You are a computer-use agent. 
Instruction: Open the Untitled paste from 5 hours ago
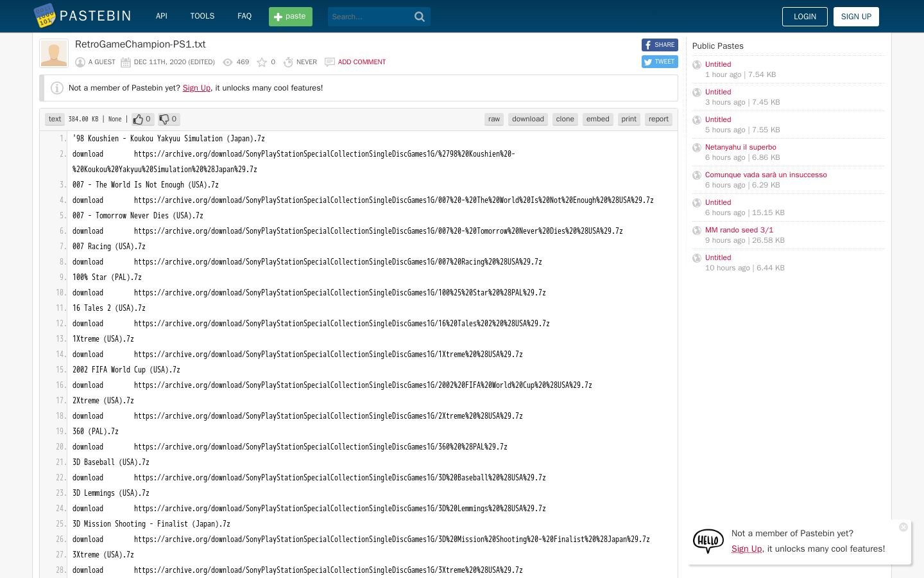(x=718, y=119)
